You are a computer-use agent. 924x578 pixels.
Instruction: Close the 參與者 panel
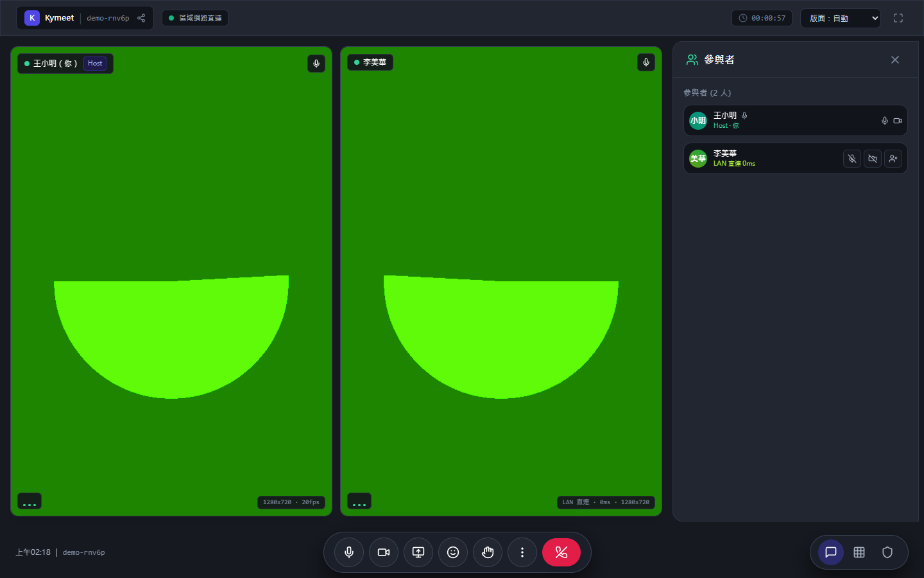click(x=895, y=60)
